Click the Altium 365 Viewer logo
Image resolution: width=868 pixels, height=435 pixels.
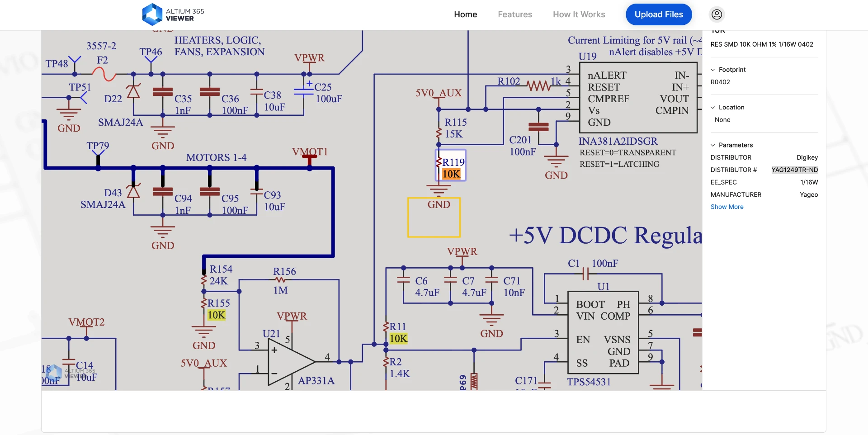pyautogui.click(x=173, y=14)
